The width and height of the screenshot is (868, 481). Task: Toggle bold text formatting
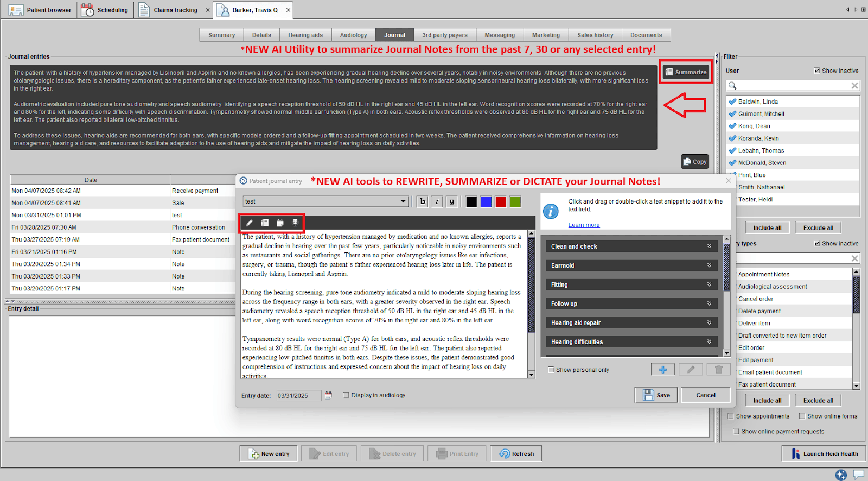[x=423, y=201]
